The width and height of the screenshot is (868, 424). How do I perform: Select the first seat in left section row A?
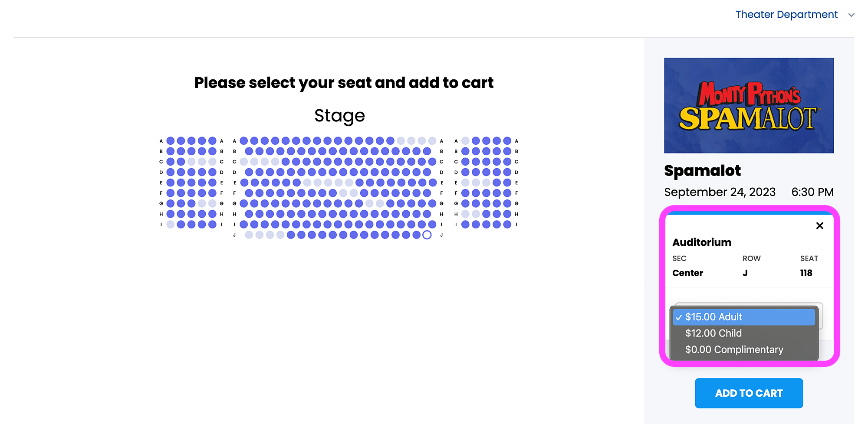pyautogui.click(x=171, y=141)
